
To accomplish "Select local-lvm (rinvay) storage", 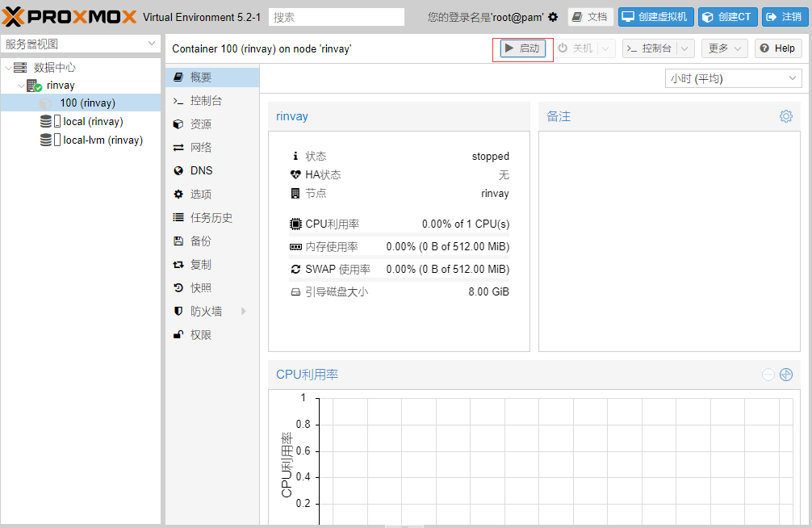I will coord(81,140).
